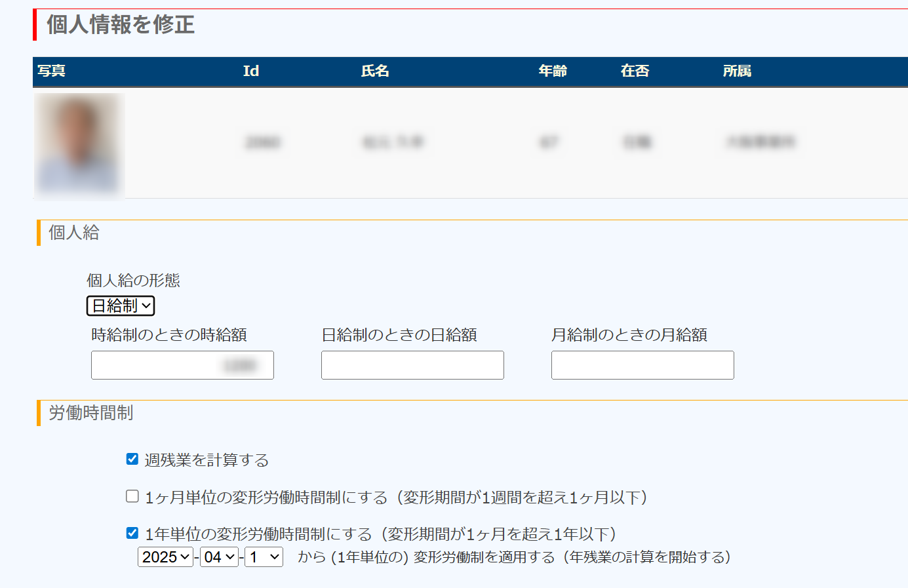Focus the 月給制のときの月給額 input box
Image resolution: width=908 pixels, height=588 pixels.
pyautogui.click(x=642, y=365)
